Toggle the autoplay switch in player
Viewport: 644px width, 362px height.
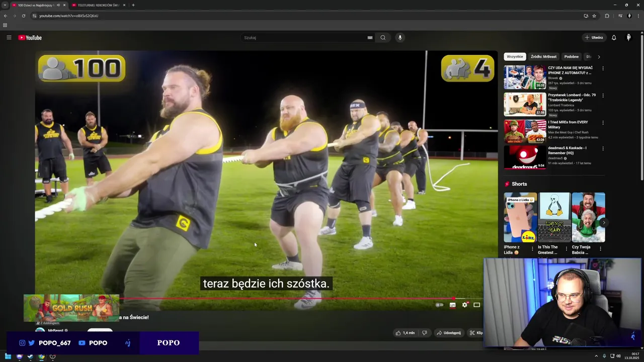440,305
